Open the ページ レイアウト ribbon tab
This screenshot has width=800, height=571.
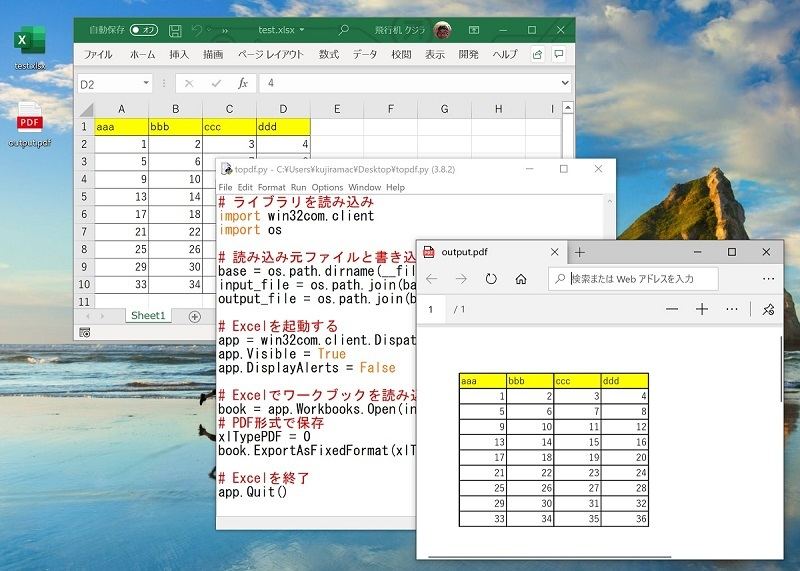(x=270, y=54)
